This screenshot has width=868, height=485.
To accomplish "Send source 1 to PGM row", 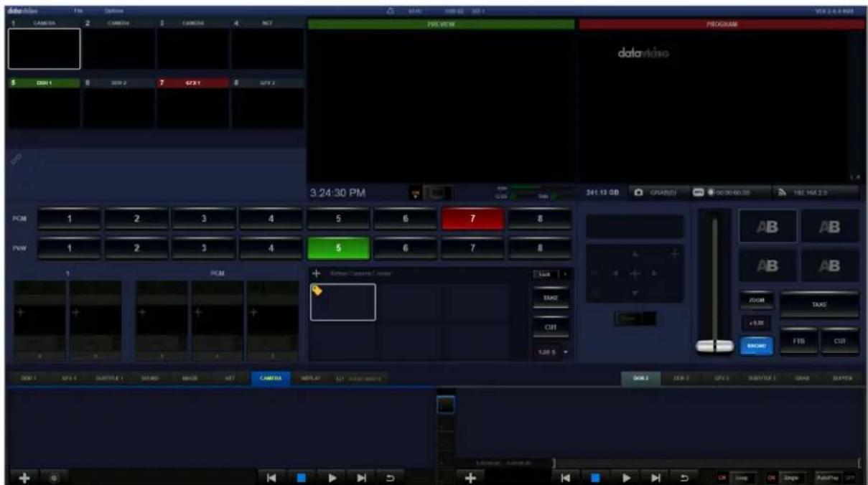I will pos(70,220).
